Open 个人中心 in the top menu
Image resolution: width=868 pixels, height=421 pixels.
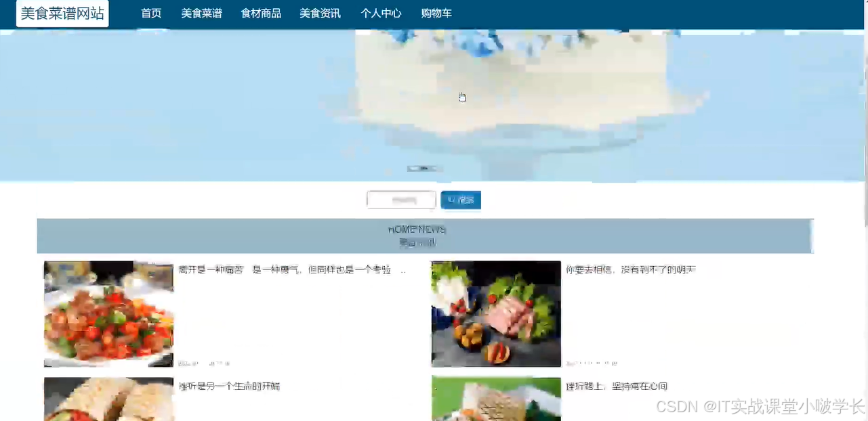coord(381,14)
